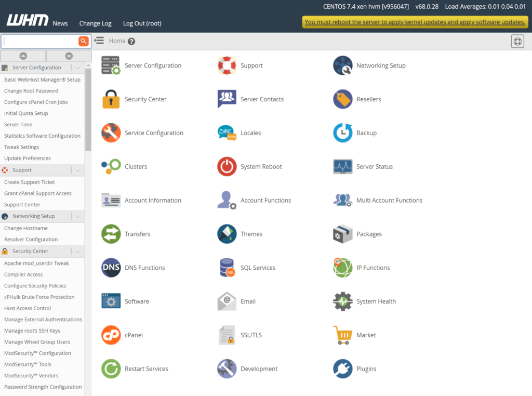Toggle the sidebar collapse menu icon
Viewport: 532px width, 396px height.
[x=99, y=41]
